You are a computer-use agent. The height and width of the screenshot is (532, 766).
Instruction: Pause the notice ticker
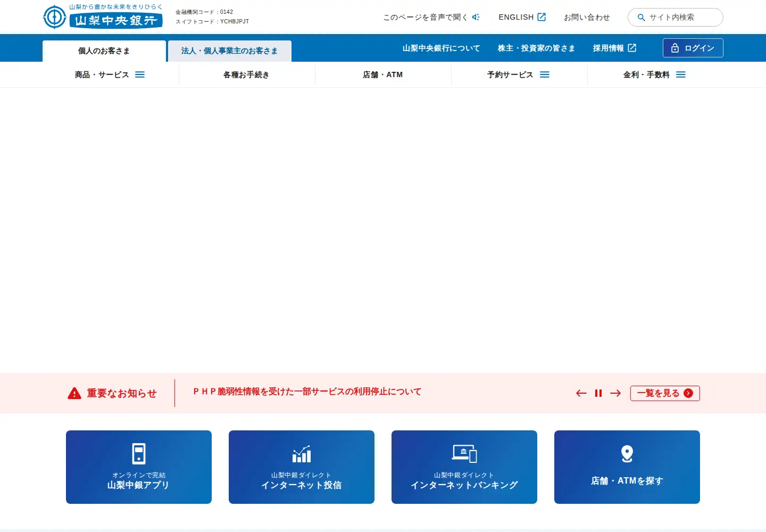(x=598, y=393)
